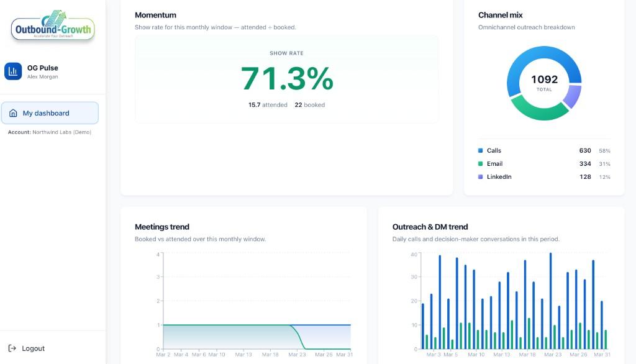Click the purple LinkedIn legend swatch
Viewport: 636px width, 364px height.
tap(480, 177)
